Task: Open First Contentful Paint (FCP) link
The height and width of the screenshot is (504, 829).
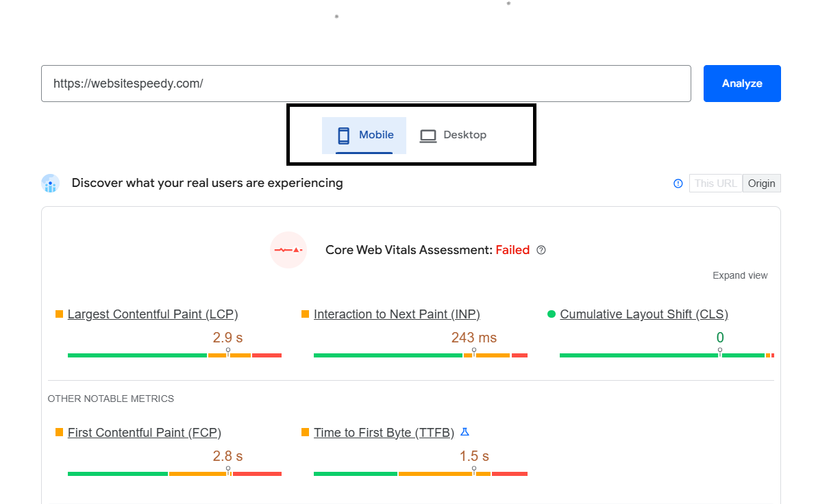Action: (145, 433)
